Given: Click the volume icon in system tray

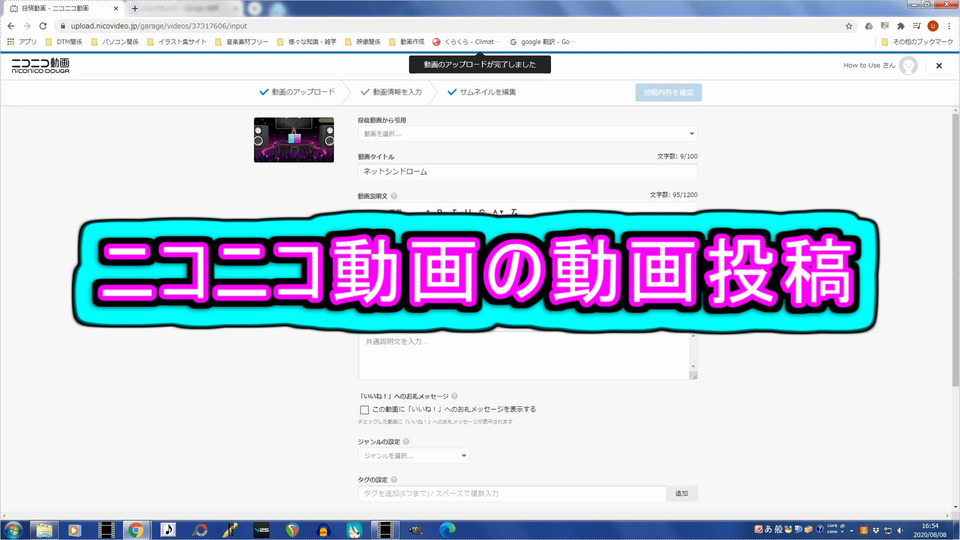Looking at the screenshot, I should tap(900, 530).
